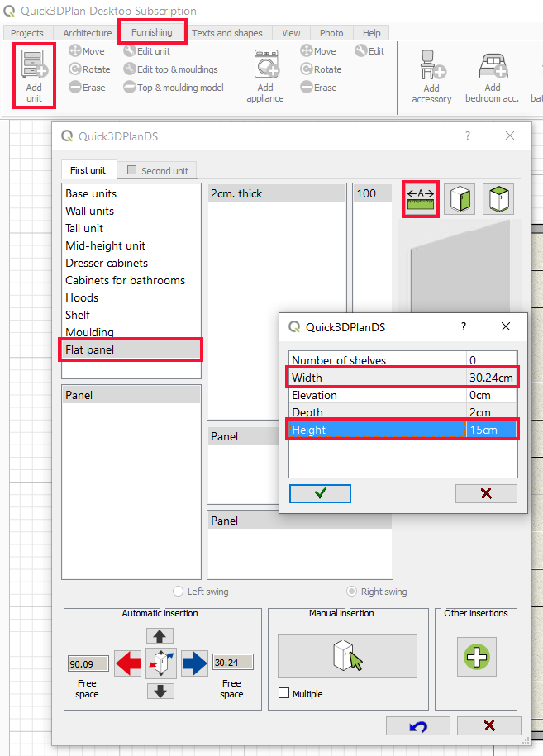Click Rotate in the unit group
543x756 pixels.
(90, 69)
